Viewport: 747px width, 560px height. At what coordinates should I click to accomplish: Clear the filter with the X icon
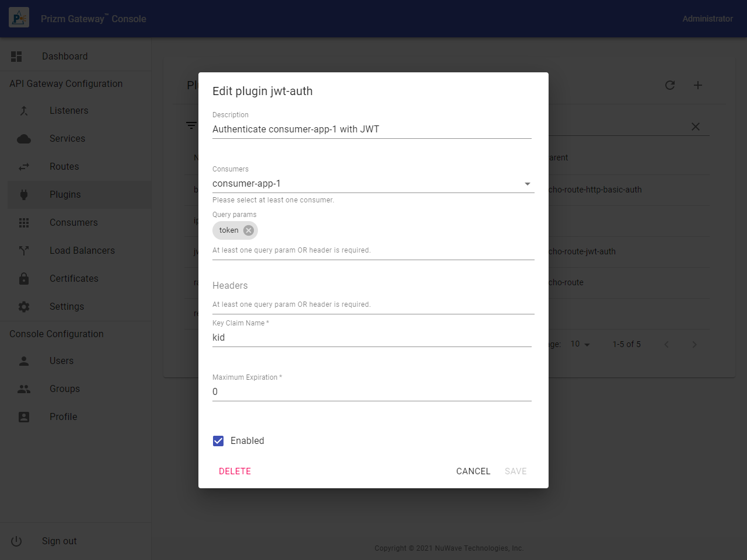coord(696,127)
